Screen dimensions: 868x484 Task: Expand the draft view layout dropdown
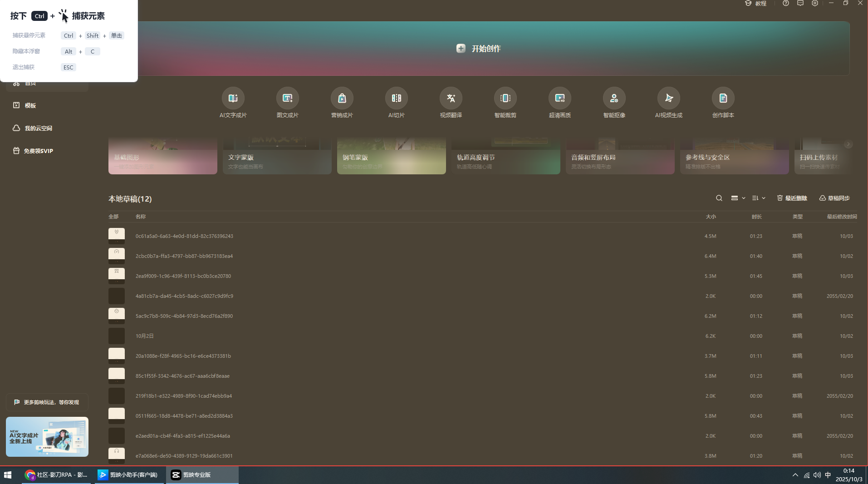click(738, 198)
